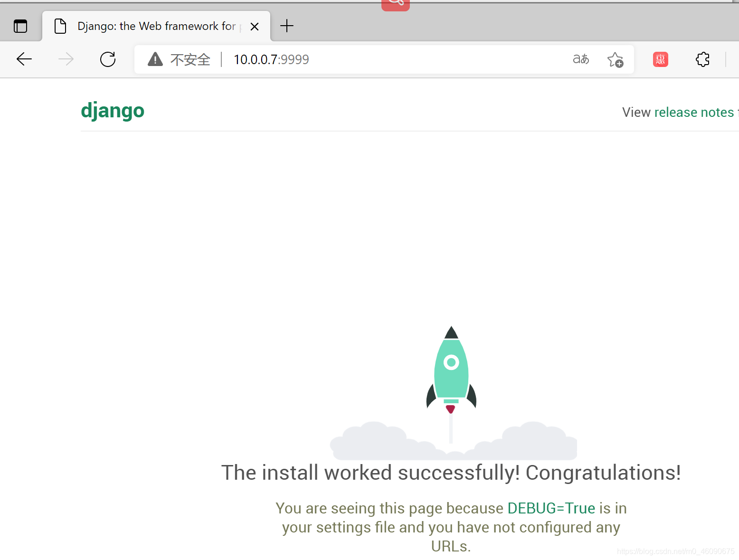739x560 pixels.
Task: Add this page to favorites
Action: [x=615, y=59]
